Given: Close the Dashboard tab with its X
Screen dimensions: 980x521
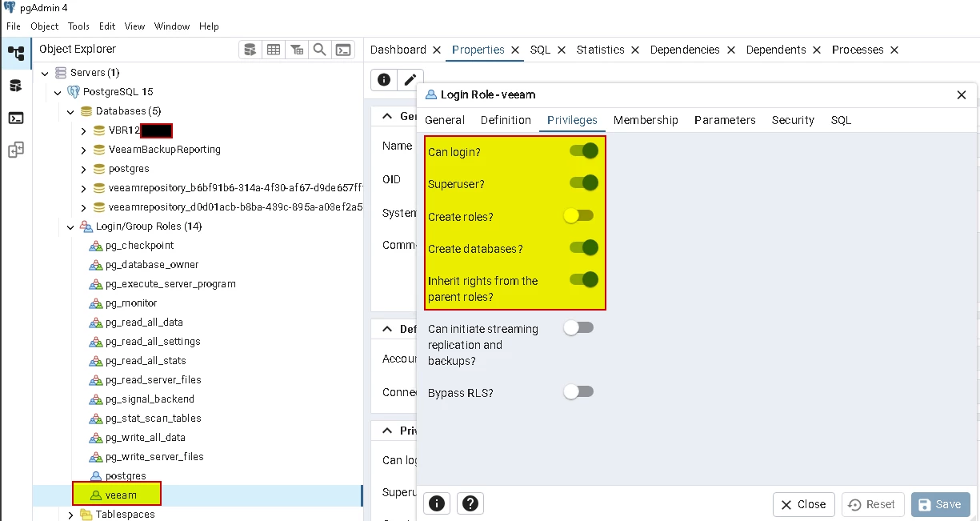Looking at the screenshot, I should (x=437, y=50).
